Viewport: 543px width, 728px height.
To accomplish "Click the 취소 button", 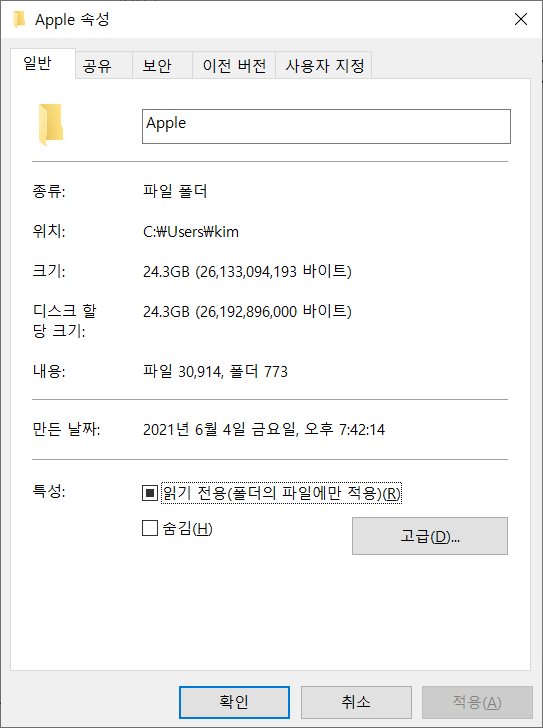I will (x=356, y=702).
